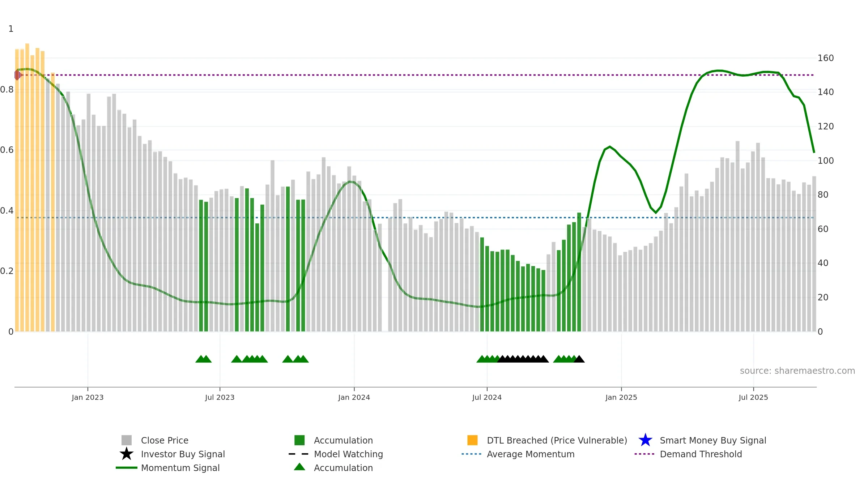Click the 0.2 momentum axis label
868x488 pixels.
coord(7,271)
